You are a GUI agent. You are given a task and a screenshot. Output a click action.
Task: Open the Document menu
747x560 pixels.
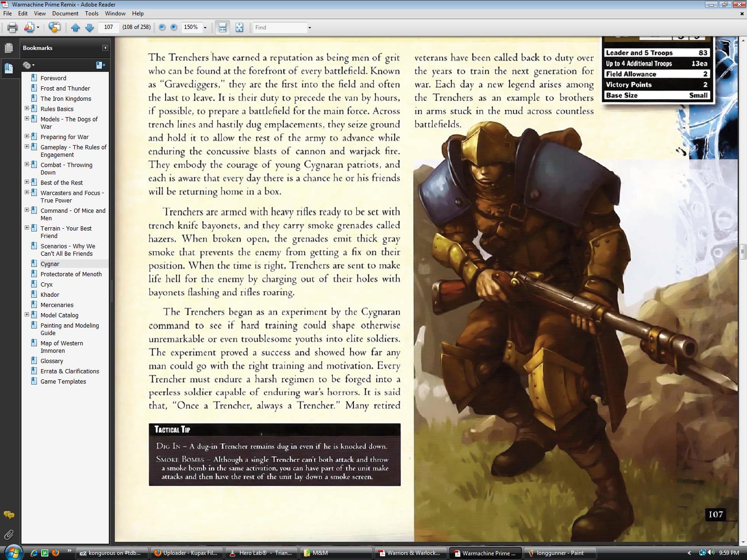[65, 14]
